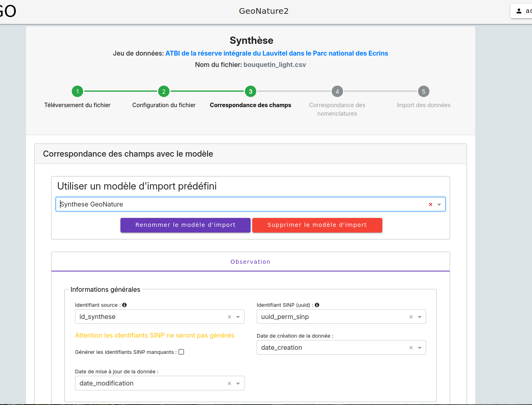This screenshot has width=532, height=405.
Task: Expand the Date de création dropdown arrow
Action: pos(420,348)
